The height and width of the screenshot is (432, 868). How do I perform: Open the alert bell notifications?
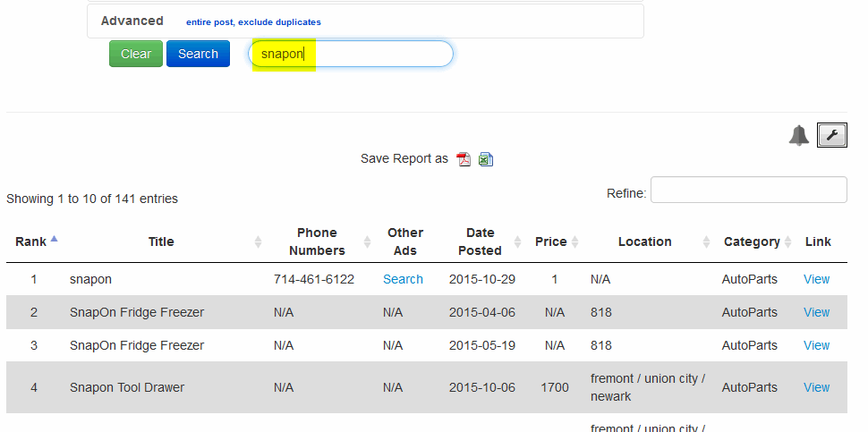[x=798, y=135]
